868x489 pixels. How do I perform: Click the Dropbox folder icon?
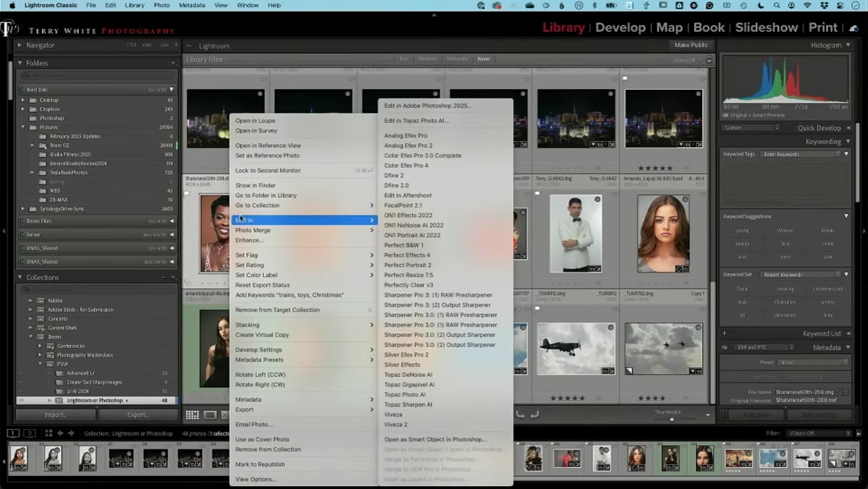[33, 109]
